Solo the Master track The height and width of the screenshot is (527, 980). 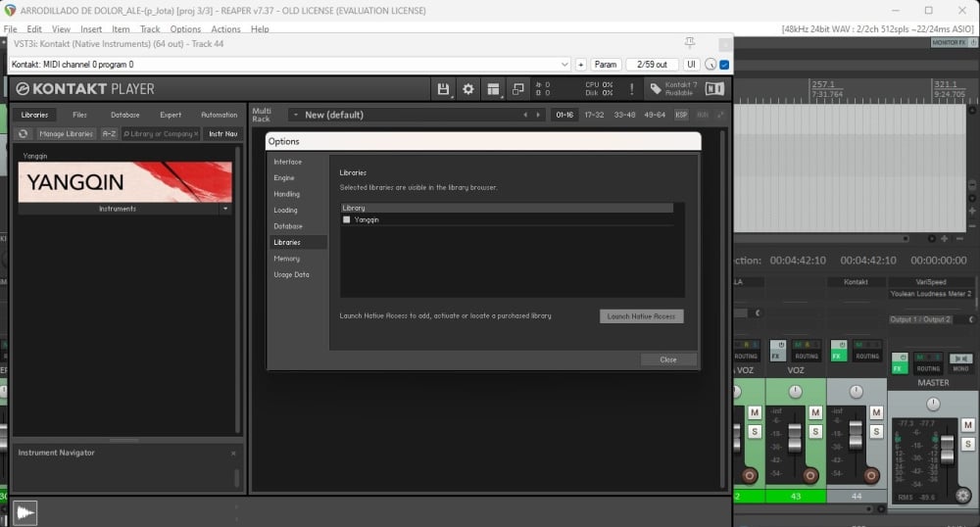point(967,444)
